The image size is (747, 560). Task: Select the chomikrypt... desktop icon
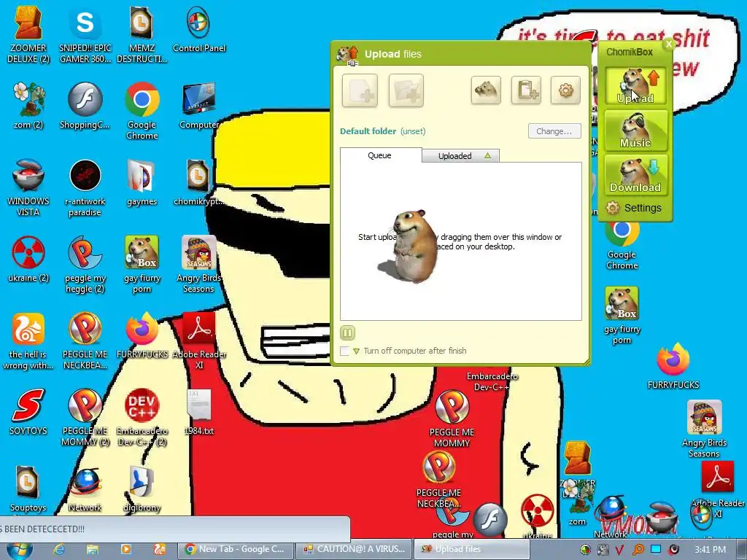pos(198,183)
